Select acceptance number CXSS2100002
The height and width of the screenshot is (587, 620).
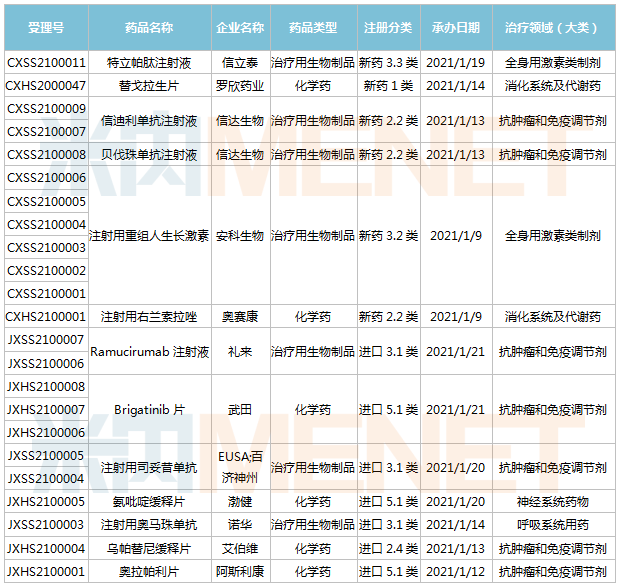click(46, 271)
